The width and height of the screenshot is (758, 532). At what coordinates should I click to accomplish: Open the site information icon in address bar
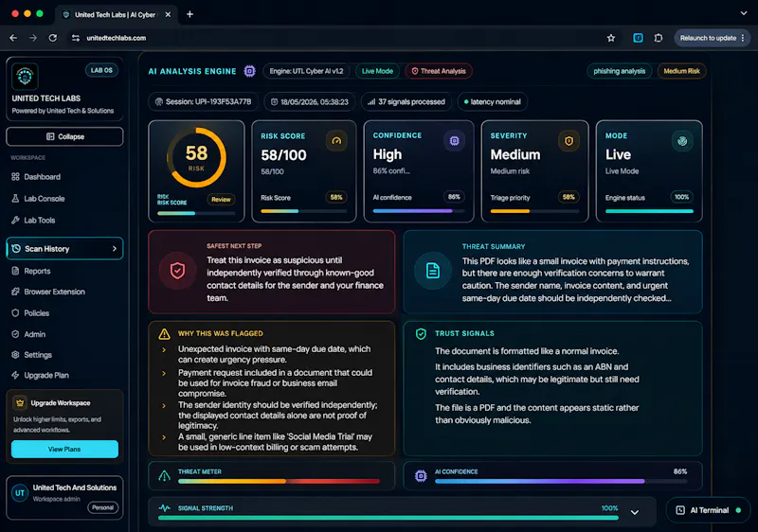tap(76, 38)
